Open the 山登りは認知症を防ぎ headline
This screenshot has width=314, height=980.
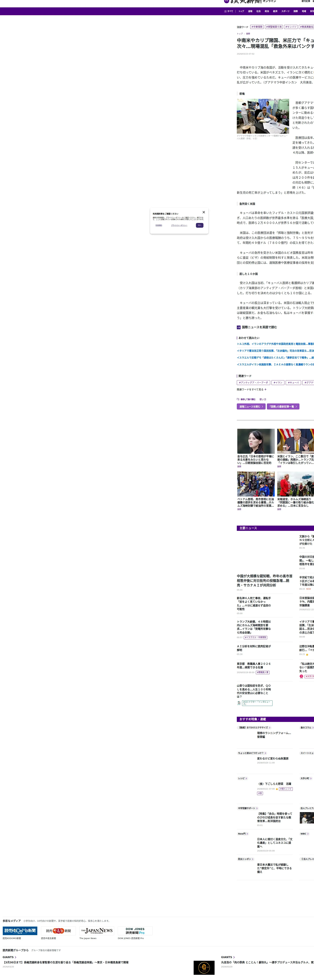pyautogui.click(x=254, y=691)
